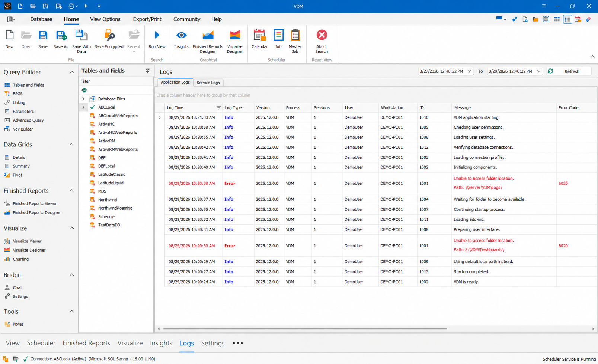Click Save With Data in the ribbon
598x364 pixels.
pos(81,42)
